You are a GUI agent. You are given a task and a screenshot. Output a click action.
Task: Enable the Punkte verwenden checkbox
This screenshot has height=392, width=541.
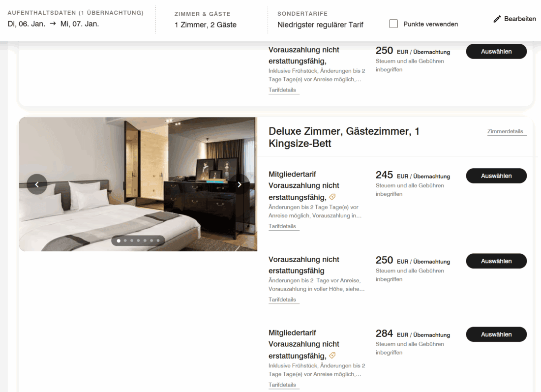tap(393, 24)
